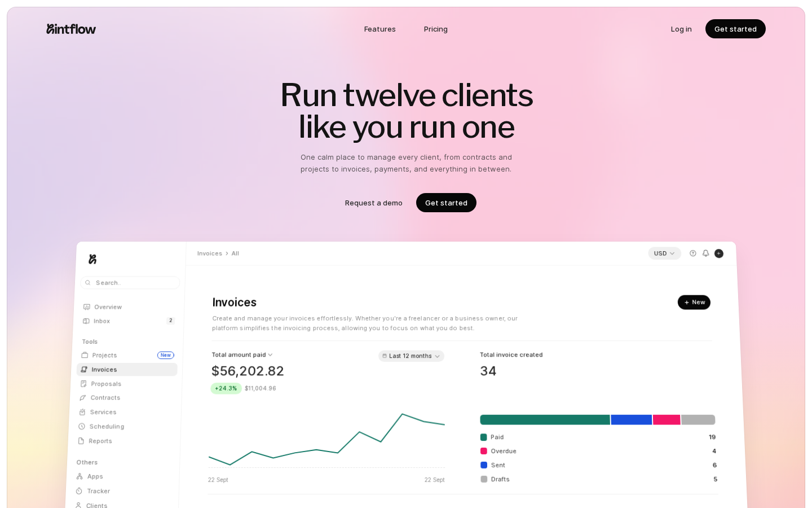Viewport: 812px width, 508px height.
Task: Click the Log in link
Action: (x=681, y=29)
